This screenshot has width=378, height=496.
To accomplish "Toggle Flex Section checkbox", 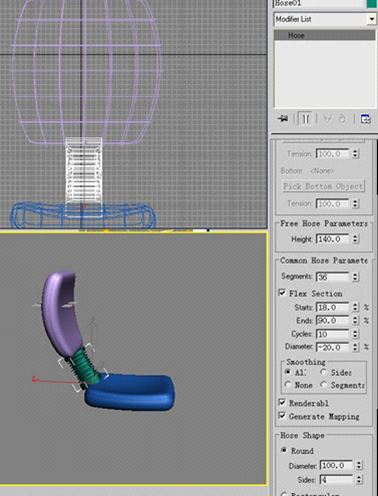I will (282, 293).
